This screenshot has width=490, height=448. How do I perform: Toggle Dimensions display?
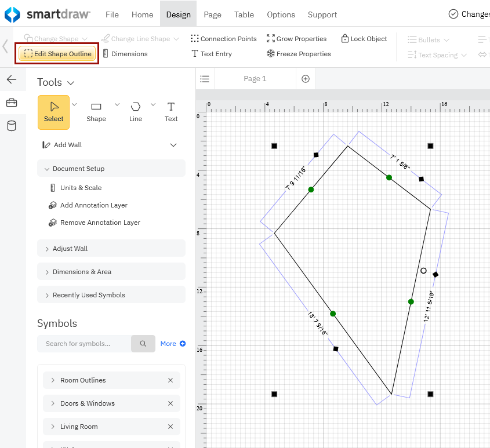pos(125,54)
